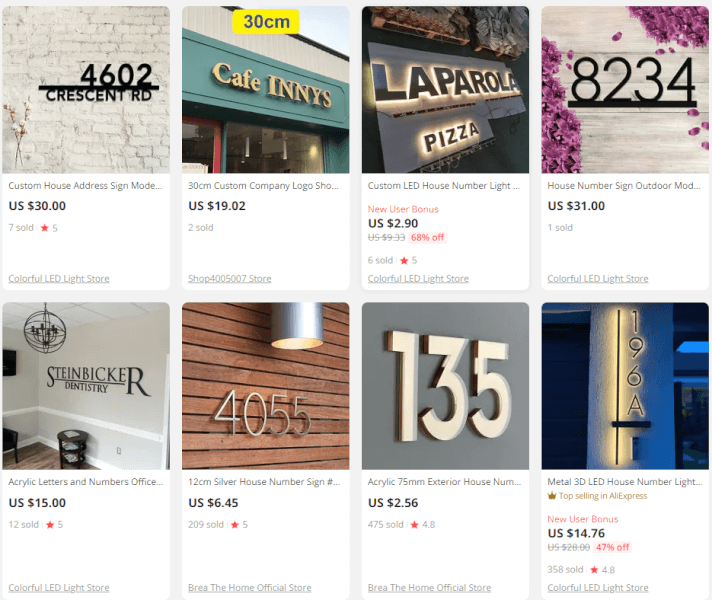Open the 135 acrylic number image
712x600 pixels.
[445, 386]
